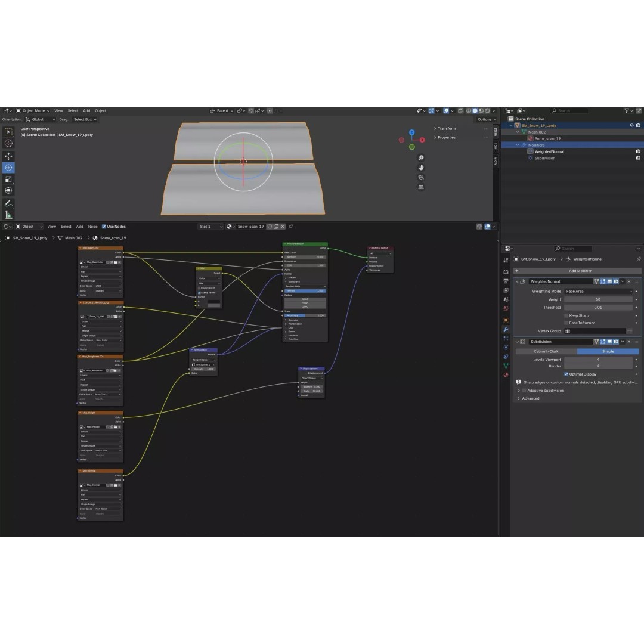Activate the 3D Cursor tool
Image resolution: width=644 pixels, height=644 pixels.
[8, 143]
